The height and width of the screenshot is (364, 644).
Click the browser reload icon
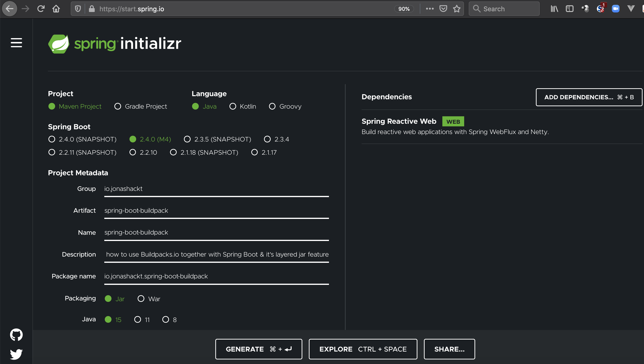click(x=41, y=9)
